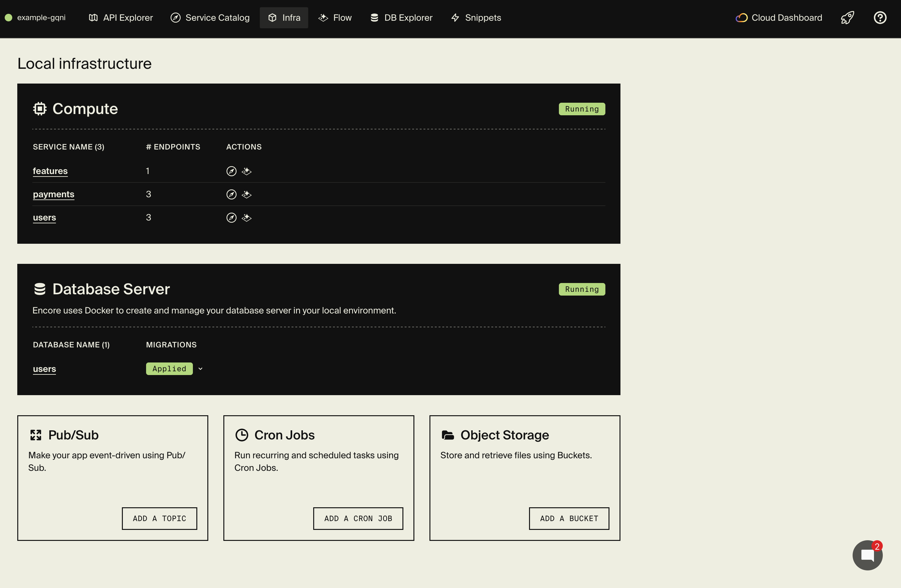The width and height of the screenshot is (901, 588).
Task: Click the flow action icon for users service
Action: [x=246, y=218]
